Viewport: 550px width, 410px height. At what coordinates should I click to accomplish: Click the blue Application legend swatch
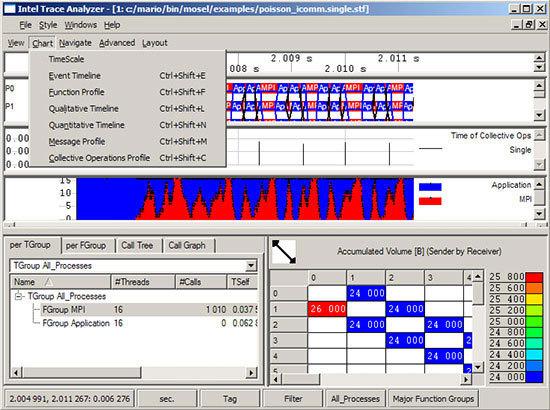point(430,187)
